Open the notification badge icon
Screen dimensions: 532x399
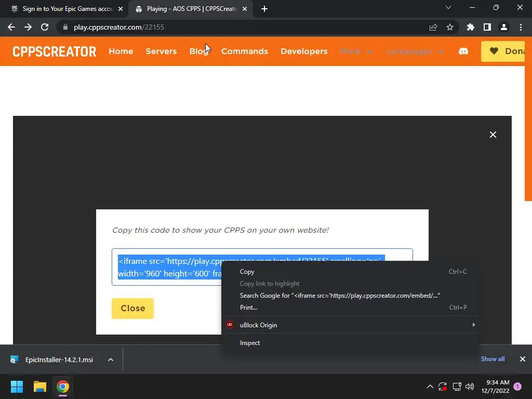click(x=517, y=387)
